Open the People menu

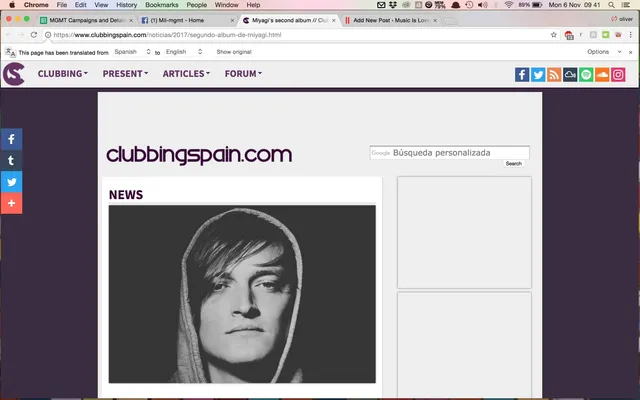click(197, 5)
